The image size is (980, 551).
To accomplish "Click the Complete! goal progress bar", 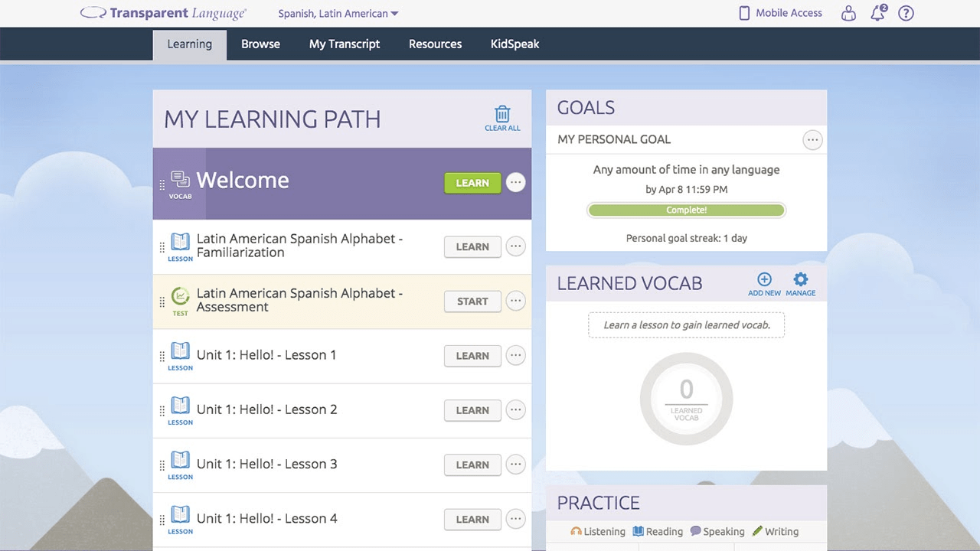I will pyautogui.click(x=686, y=210).
